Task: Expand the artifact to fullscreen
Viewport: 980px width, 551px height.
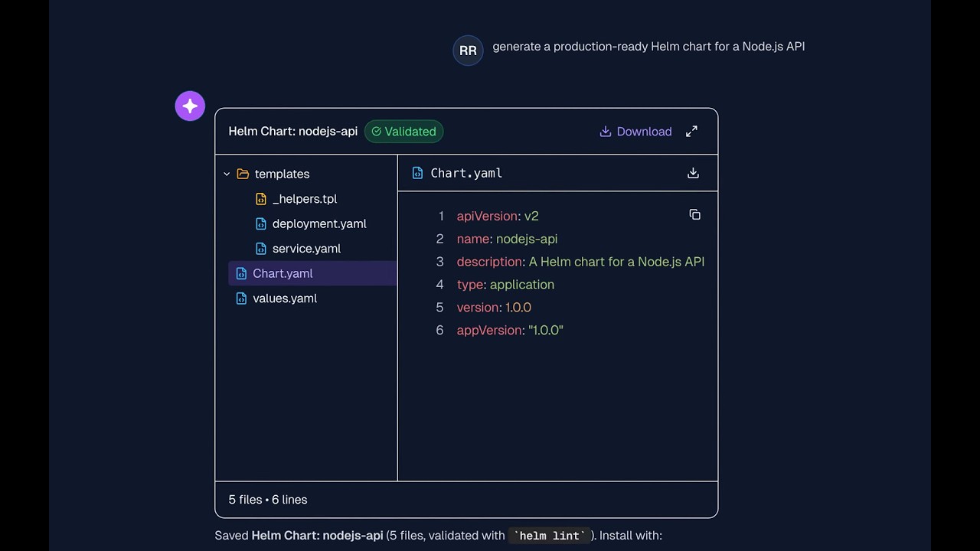Action: pos(691,132)
